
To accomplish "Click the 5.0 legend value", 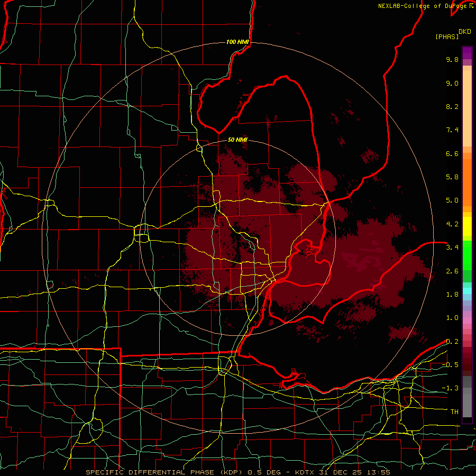I will click(452, 200).
